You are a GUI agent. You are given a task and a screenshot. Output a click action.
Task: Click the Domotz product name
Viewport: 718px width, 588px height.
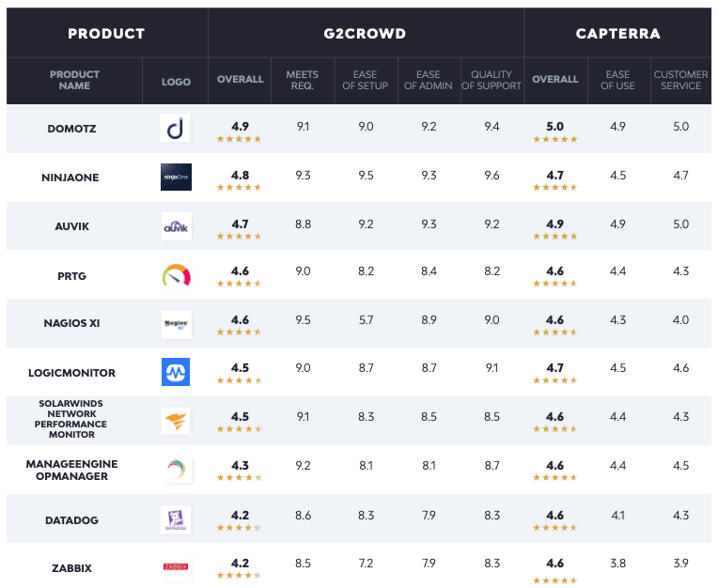pos(74,129)
